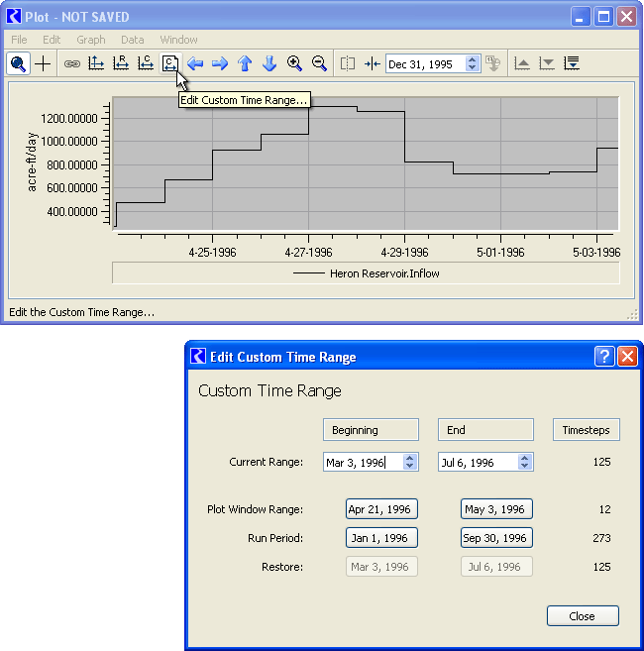Click the dialog help question mark button
644x651 pixels.
point(604,357)
